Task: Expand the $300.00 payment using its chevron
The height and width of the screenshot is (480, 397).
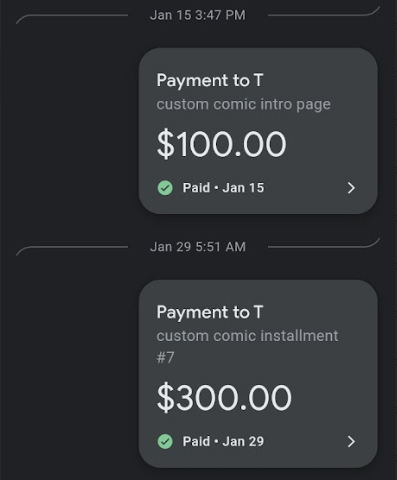Action: (x=351, y=442)
